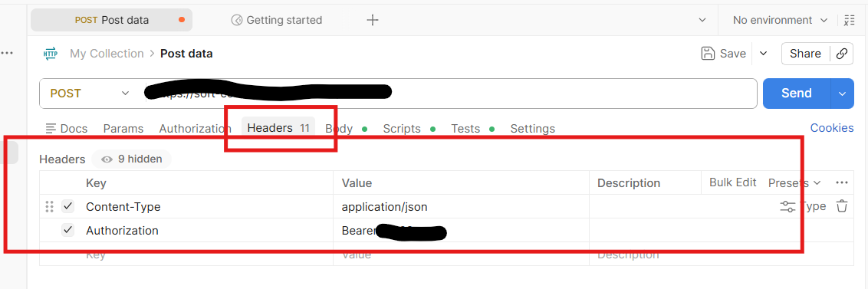Screen dimensions: 868x289
Task: Click the Bearer token value cell
Action: (x=461, y=230)
